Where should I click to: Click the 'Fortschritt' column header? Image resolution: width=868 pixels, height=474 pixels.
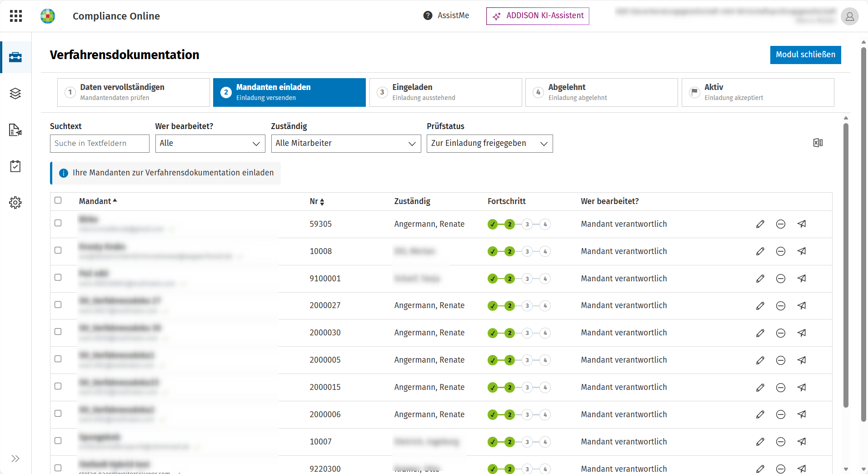click(x=507, y=201)
